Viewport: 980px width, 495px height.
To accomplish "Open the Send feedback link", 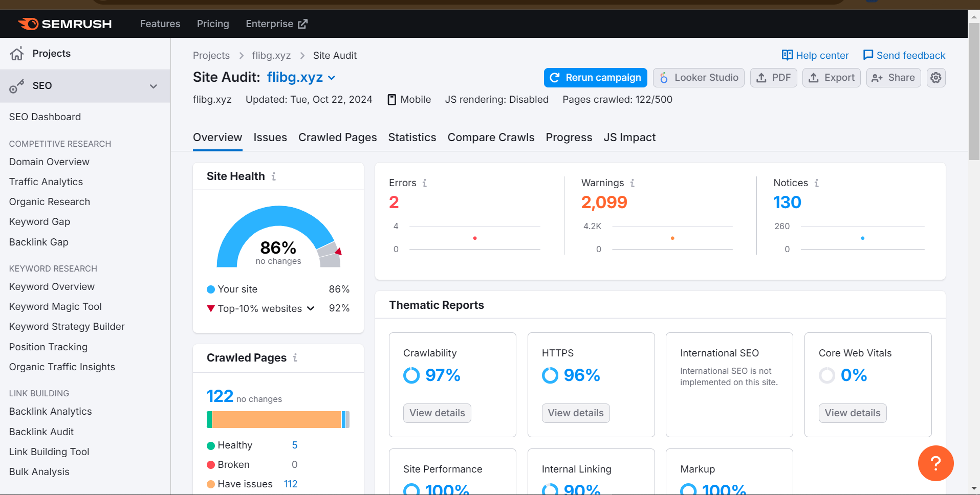I will tap(904, 55).
